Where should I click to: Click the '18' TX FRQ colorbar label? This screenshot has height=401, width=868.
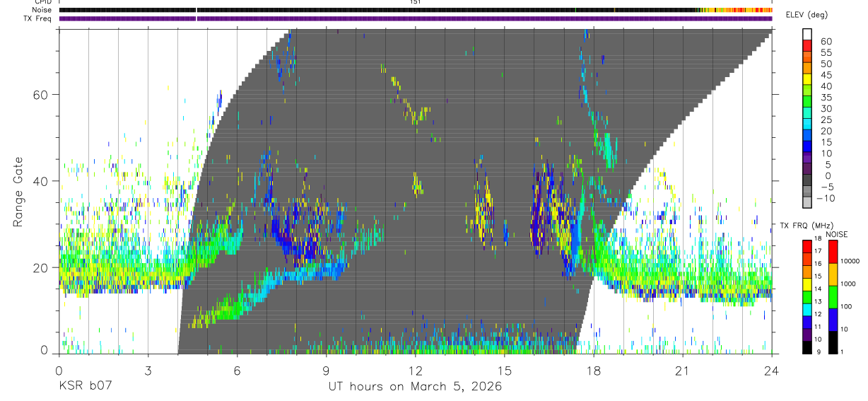[x=816, y=238]
